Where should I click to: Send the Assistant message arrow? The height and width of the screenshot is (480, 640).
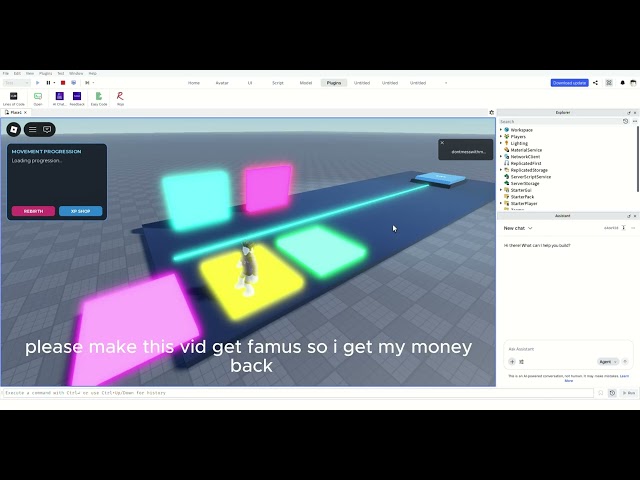pyautogui.click(x=625, y=362)
